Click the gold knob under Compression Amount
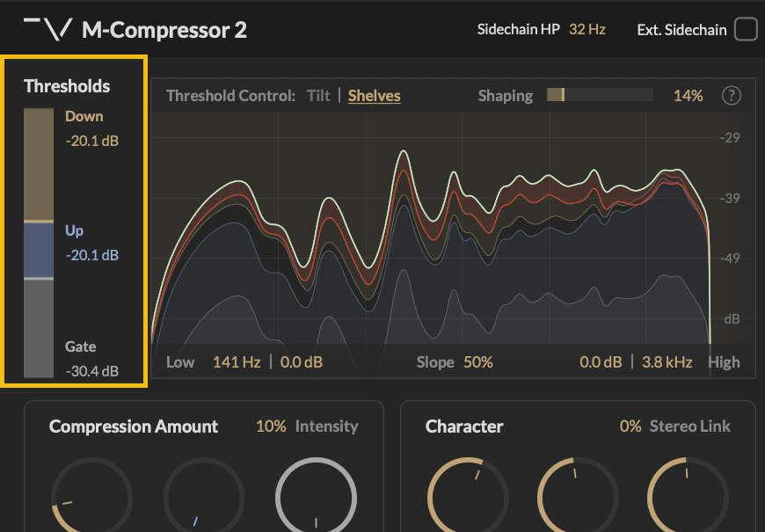The height and width of the screenshot is (532, 765). coord(91,497)
